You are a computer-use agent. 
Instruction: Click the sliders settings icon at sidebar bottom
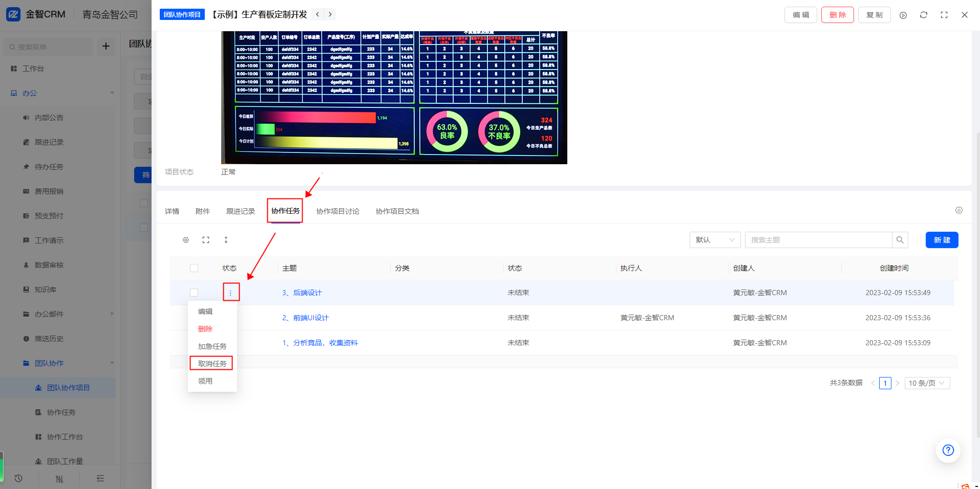point(59,479)
